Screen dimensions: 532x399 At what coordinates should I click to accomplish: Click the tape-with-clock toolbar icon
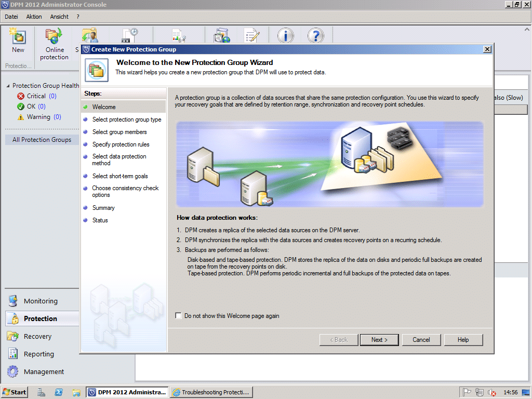(x=130, y=35)
